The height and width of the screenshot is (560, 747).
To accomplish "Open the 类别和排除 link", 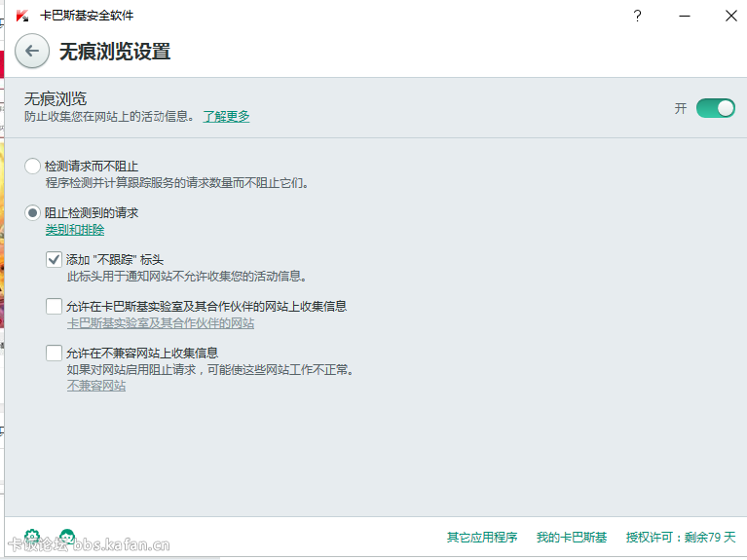I will [x=75, y=230].
